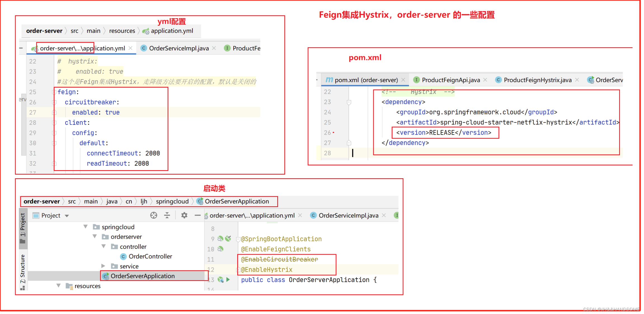Click the Locate/Scroll from Source crosshair icon
644x314 pixels.
154,215
